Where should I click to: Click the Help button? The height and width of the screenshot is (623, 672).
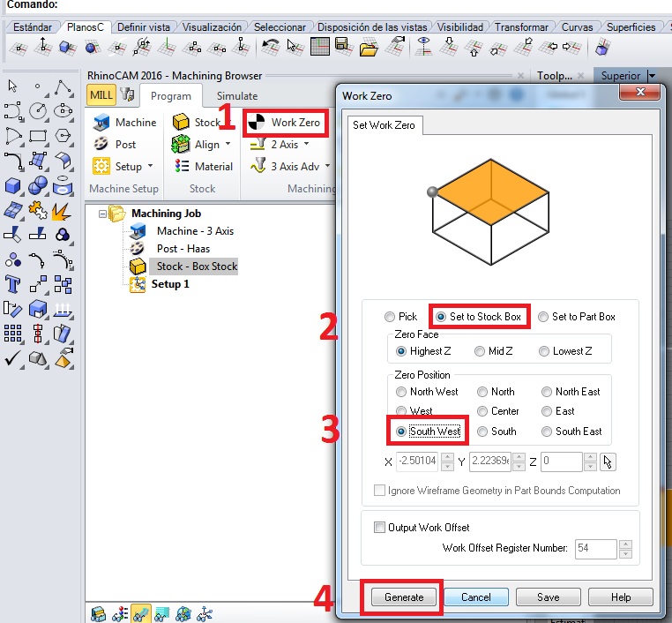621,597
